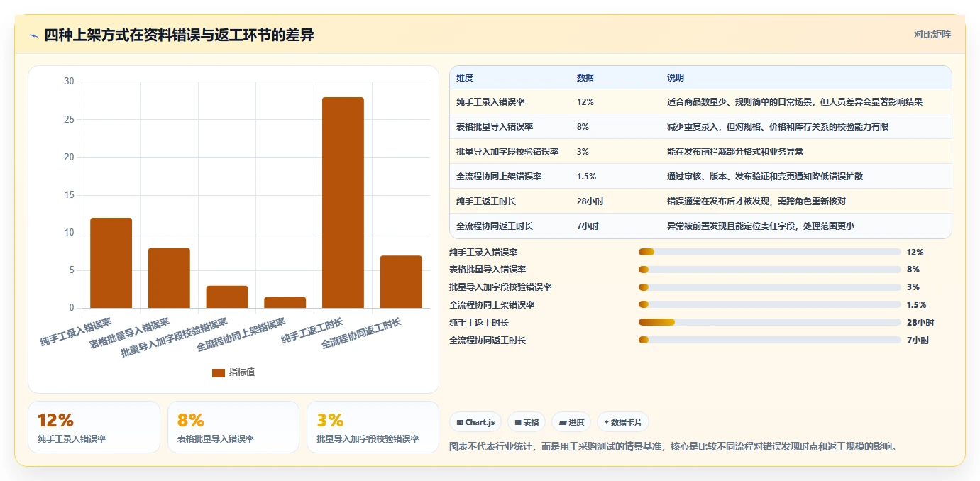Image resolution: width=980 pixels, height=481 pixels.
Task: Click the 数据 table column header
Action: pyautogui.click(x=585, y=78)
